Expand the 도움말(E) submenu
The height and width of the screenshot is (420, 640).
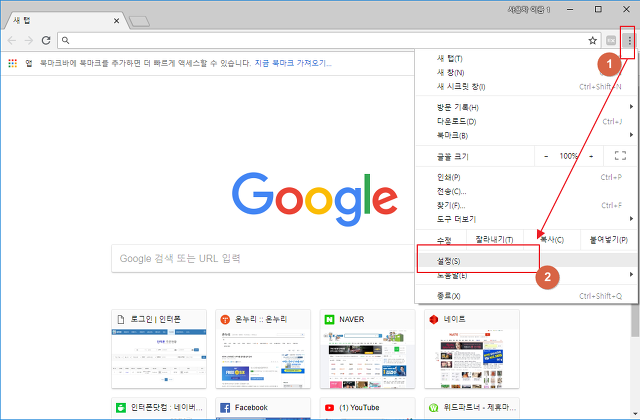pyautogui.click(x=527, y=275)
